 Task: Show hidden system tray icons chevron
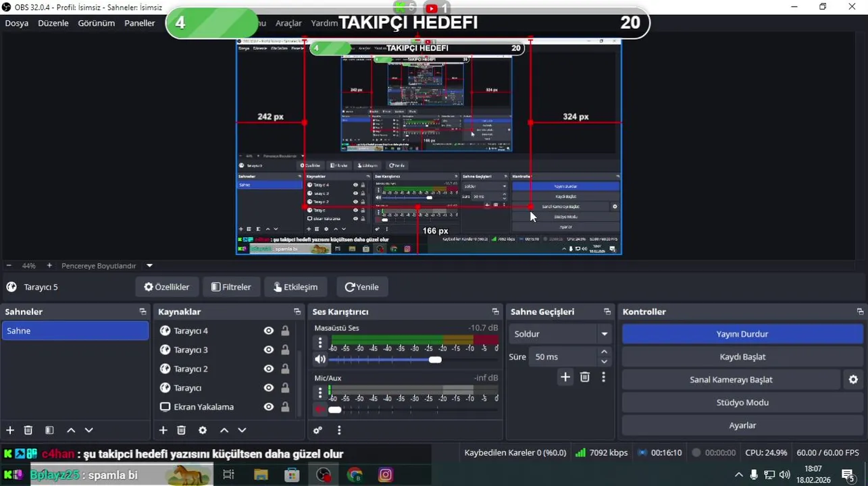click(x=739, y=475)
